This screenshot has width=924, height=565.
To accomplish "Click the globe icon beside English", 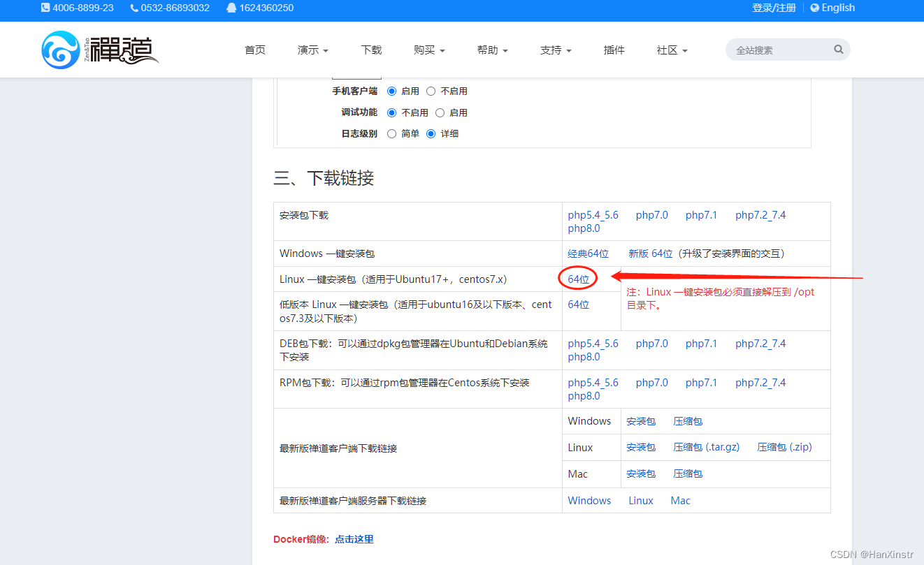I will point(815,8).
